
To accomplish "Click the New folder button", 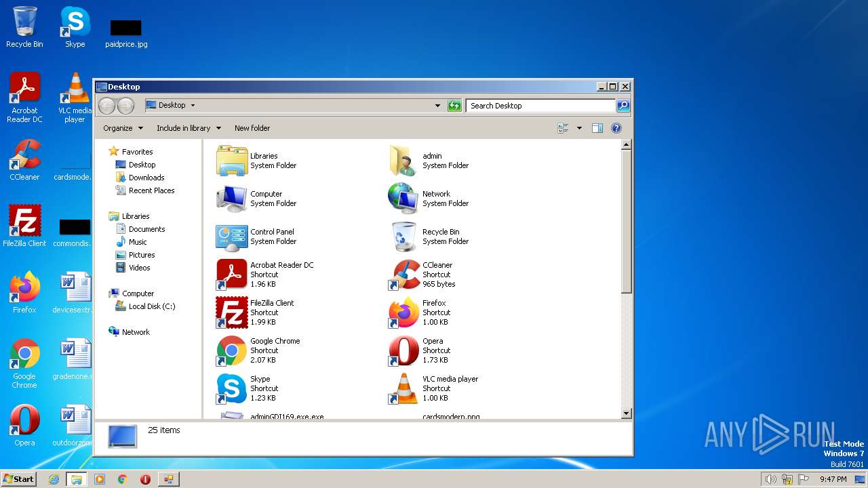I will [252, 128].
